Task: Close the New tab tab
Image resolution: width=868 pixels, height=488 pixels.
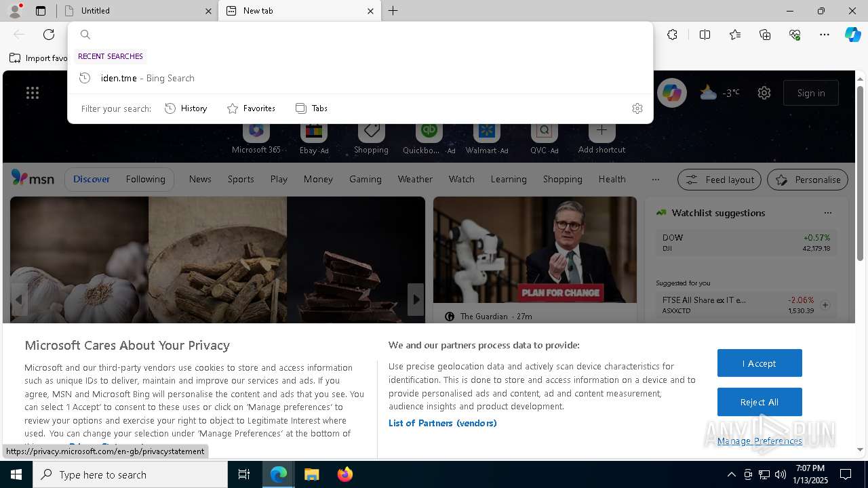Action: pos(370,11)
